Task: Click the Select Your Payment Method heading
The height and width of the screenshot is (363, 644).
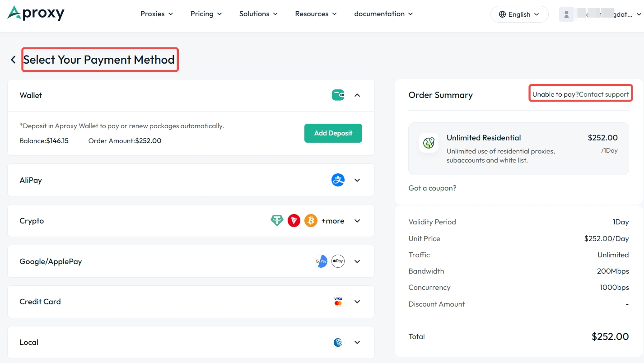Action: [99, 60]
